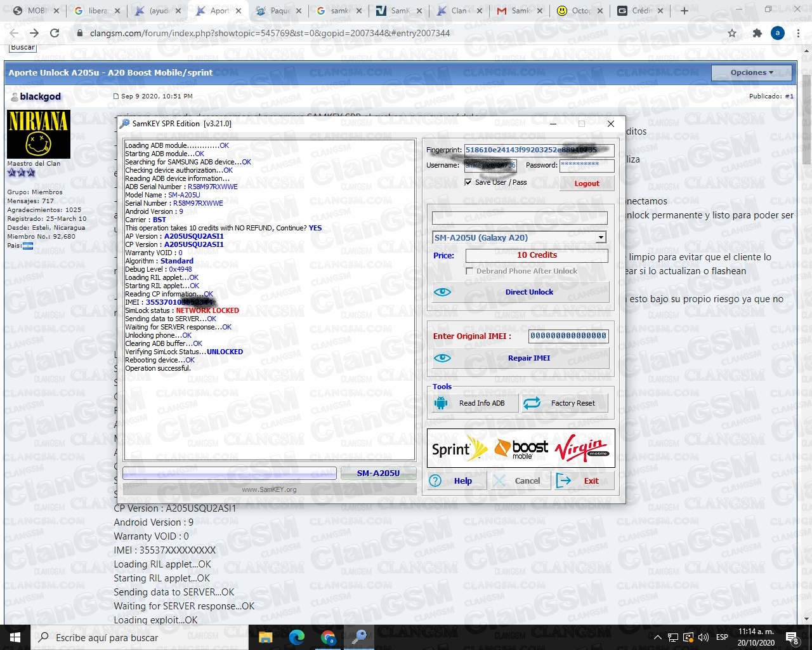Click the Exit door arrow icon

point(563,481)
